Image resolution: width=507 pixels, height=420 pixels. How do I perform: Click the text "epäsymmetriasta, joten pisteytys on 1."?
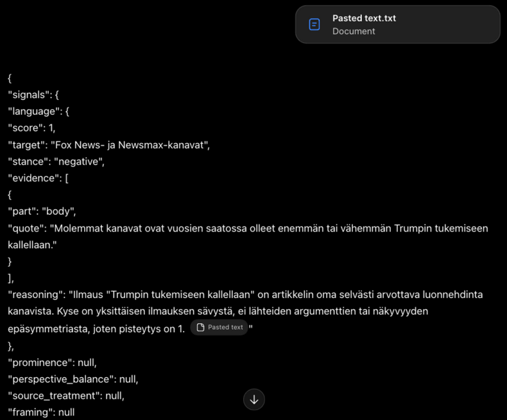click(x=96, y=329)
